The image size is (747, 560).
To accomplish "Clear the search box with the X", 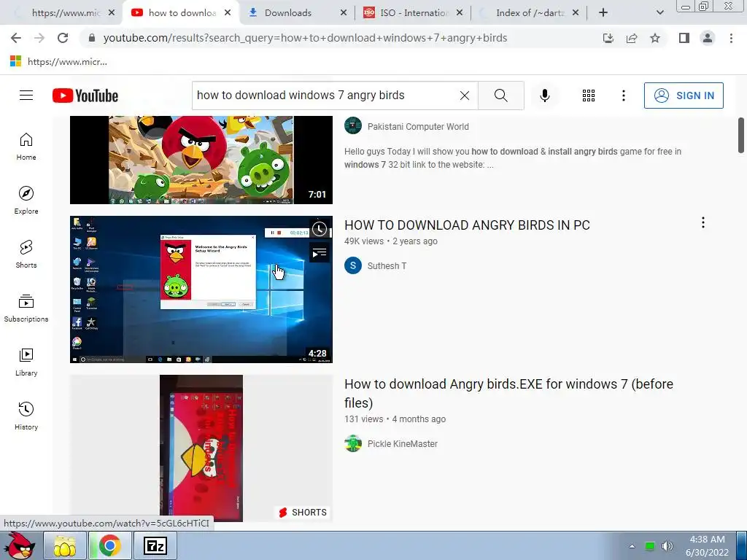I will click(465, 96).
